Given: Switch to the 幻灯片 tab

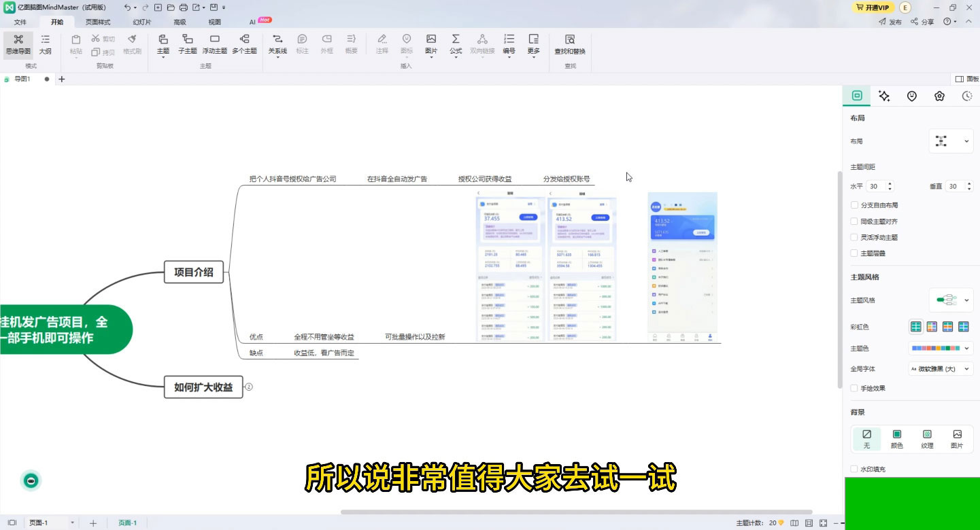Looking at the screenshot, I should pyautogui.click(x=142, y=22).
